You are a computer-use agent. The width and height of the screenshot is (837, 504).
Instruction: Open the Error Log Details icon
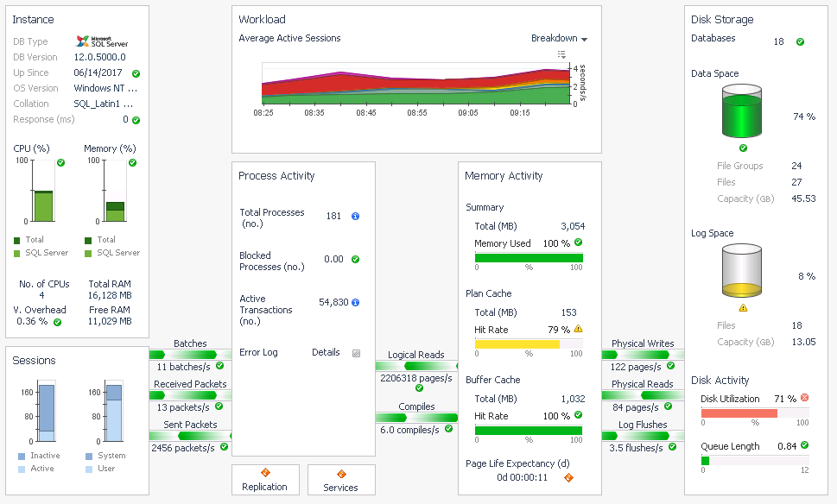[x=356, y=353]
